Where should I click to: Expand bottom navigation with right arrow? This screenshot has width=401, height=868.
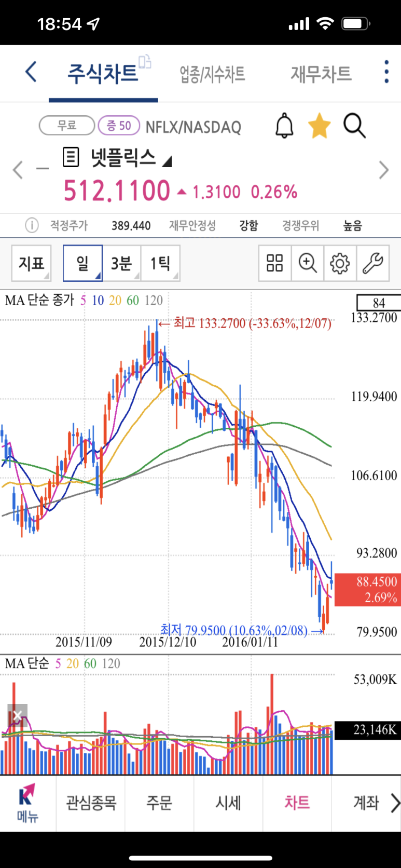point(395,803)
